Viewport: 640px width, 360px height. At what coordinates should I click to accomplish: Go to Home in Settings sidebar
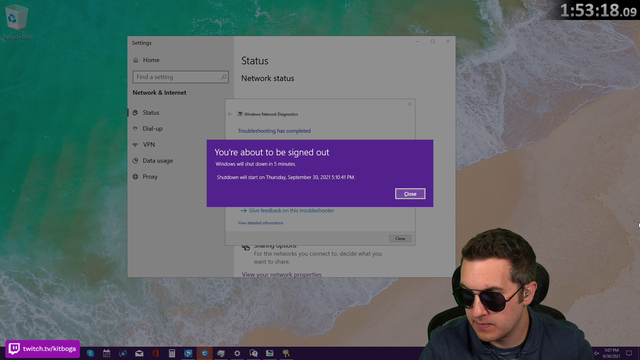[151, 60]
